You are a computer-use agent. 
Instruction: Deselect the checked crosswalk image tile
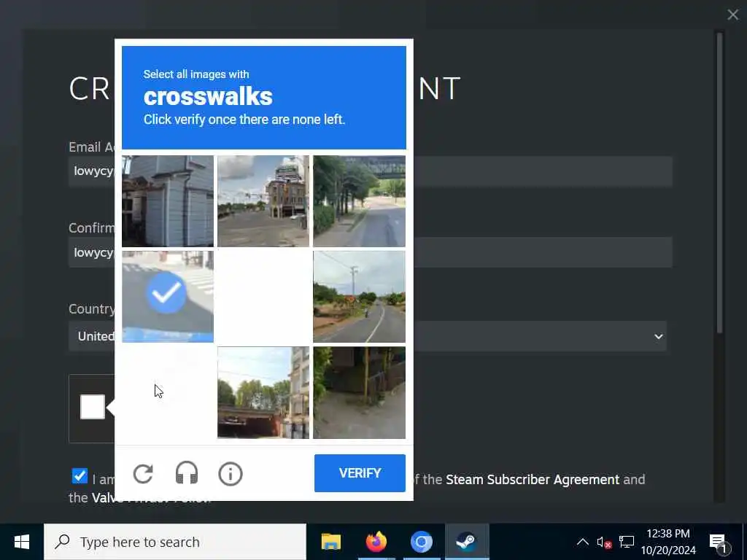pos(168,297)
